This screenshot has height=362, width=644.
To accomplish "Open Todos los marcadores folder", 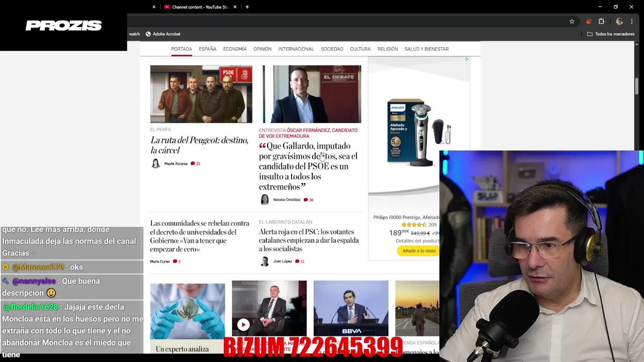I will point(610,34).
